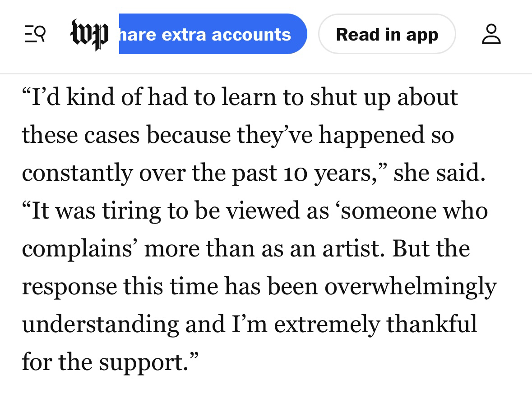The width and height of the screenshot is (532, 398).
Task: Click the word "happened" in the paragraph
Action: pos(371,136)
